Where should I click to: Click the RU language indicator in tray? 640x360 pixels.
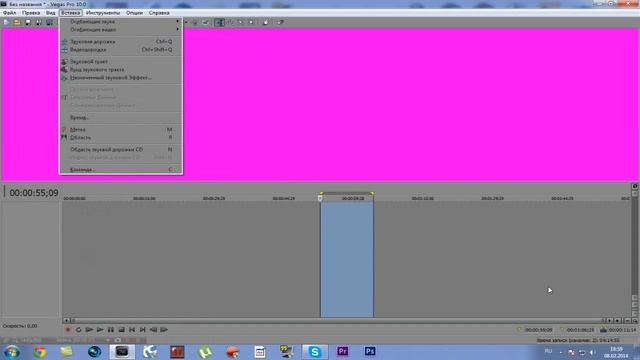pyautogui.click(x=548, y=351)
